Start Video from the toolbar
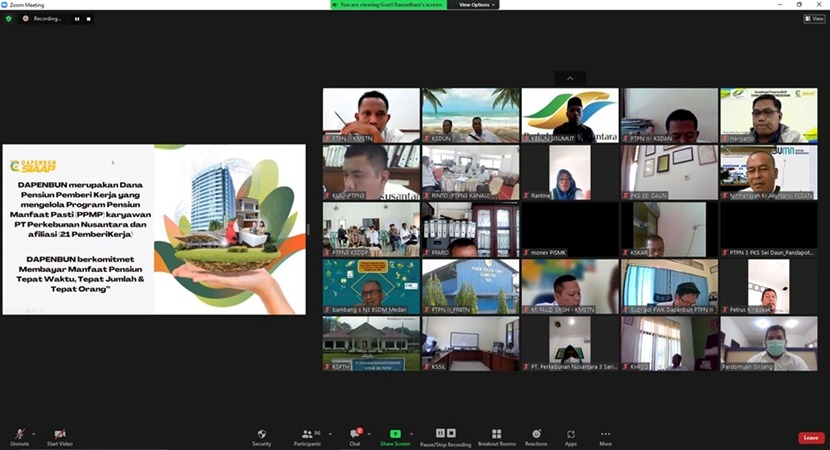Screen dimensions: 830x450 click(59, 435)
